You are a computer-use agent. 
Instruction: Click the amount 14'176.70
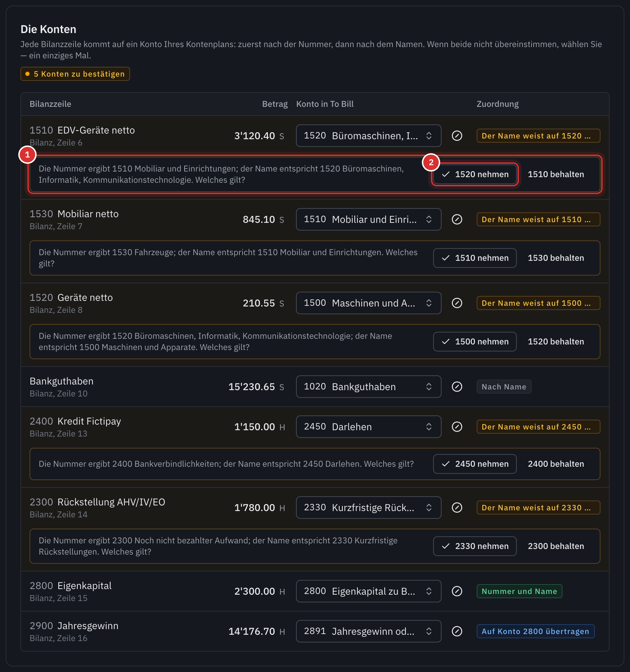(x=252, y=632)
